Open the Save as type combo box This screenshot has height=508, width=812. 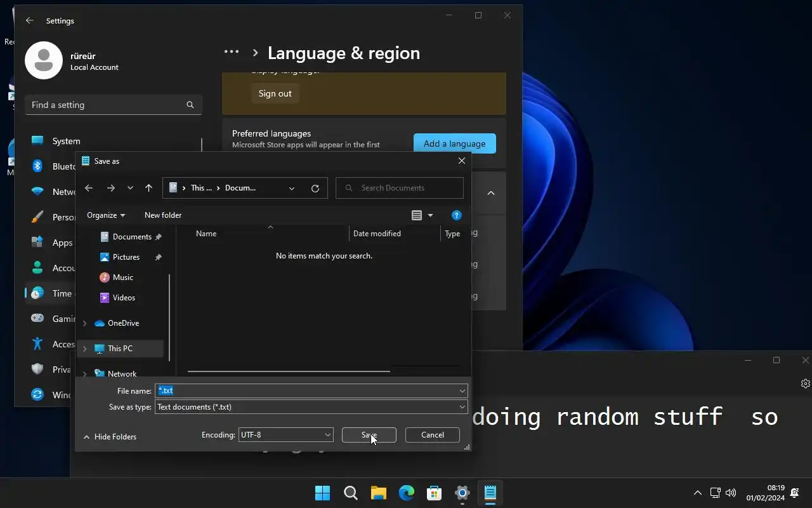point(311,407)
